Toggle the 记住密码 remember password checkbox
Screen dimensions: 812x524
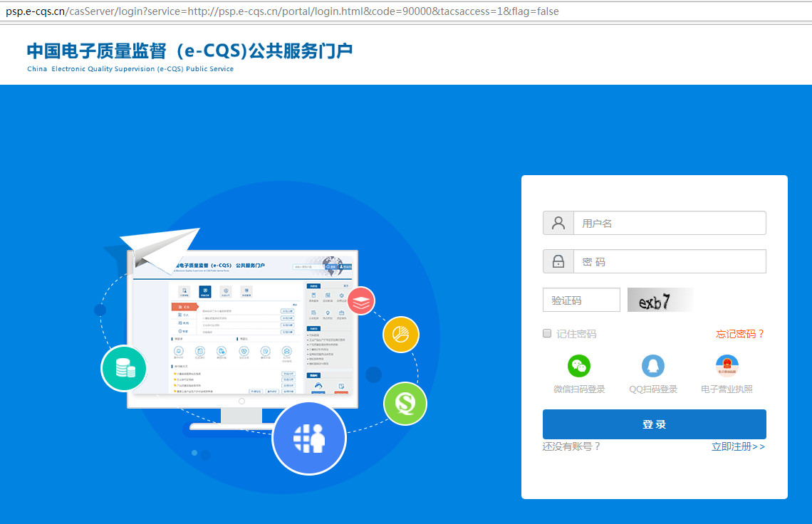547,333
